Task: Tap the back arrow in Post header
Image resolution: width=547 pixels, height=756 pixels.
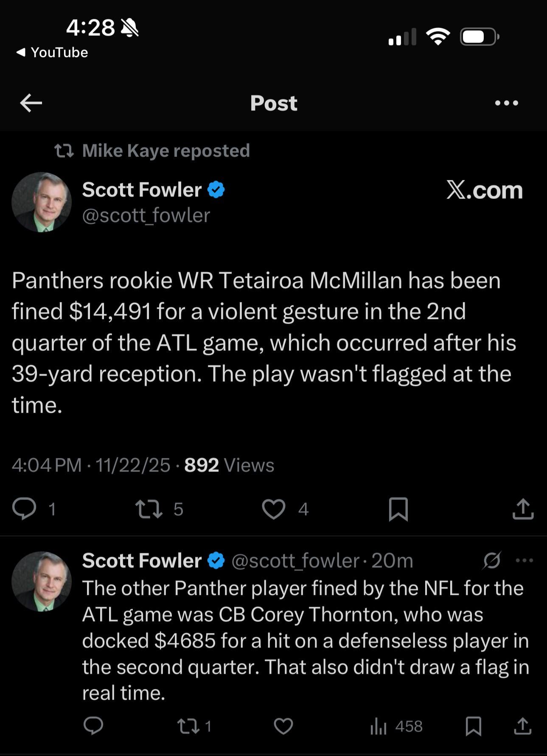Action: click(31, 103)
